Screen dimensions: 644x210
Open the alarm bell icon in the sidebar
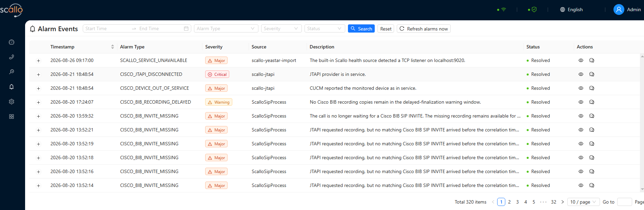(12, 87)
